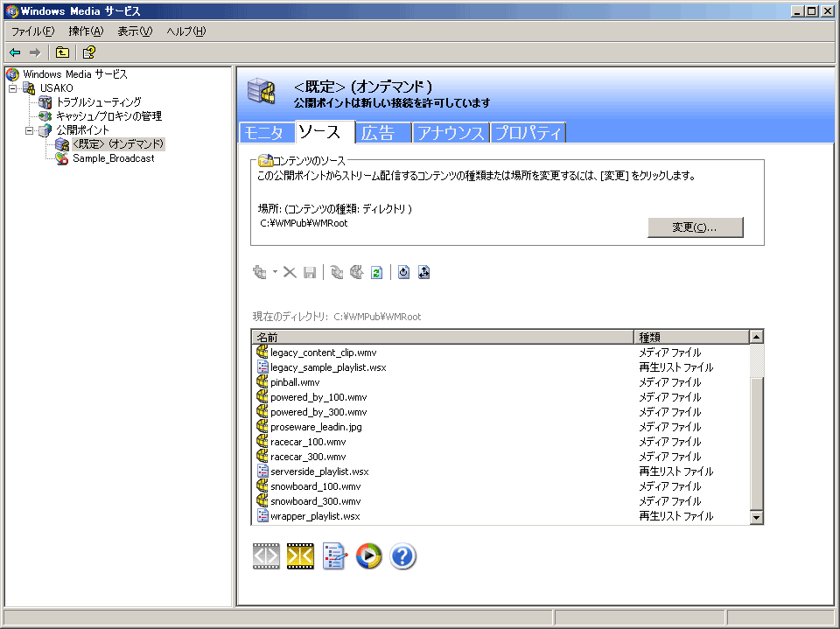Open the 表示(V) menu
The height and width of the screenshot is (629, 840).
pos(135,31)
